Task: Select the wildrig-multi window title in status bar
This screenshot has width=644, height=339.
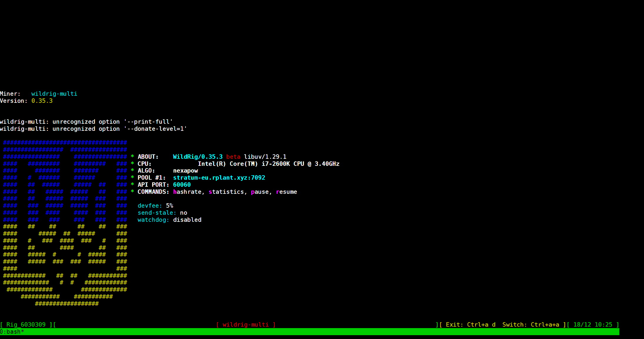Action: coord(246,325)
